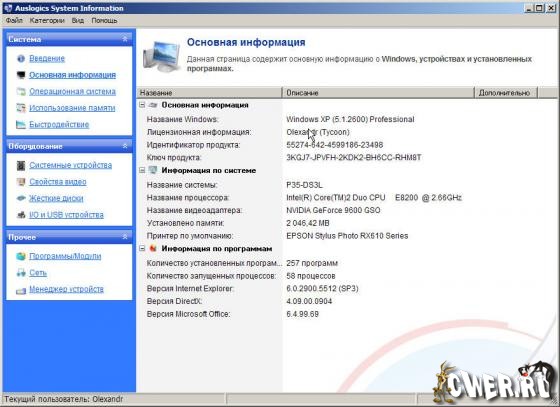The width and height of the screenshot is (560, 407).
Task: Click the Дополнительно column header
Action: pos(506,93)
